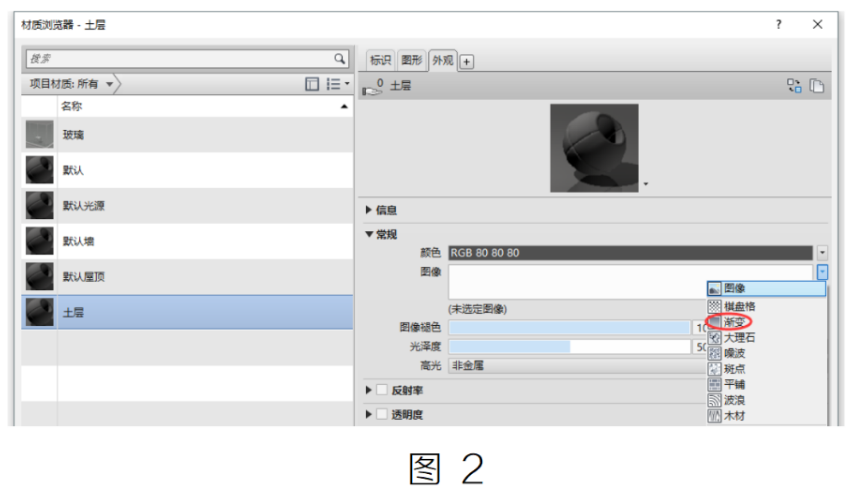The image size is (863, 492).
Task: Click the duplicate asset icon
Action: click(x=817, y=86)
